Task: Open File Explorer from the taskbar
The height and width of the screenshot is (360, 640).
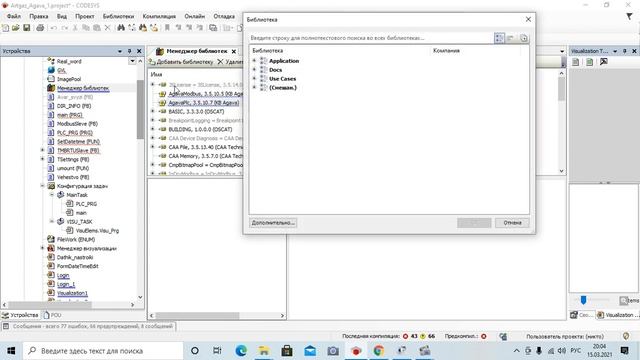Action: point(264,351)
